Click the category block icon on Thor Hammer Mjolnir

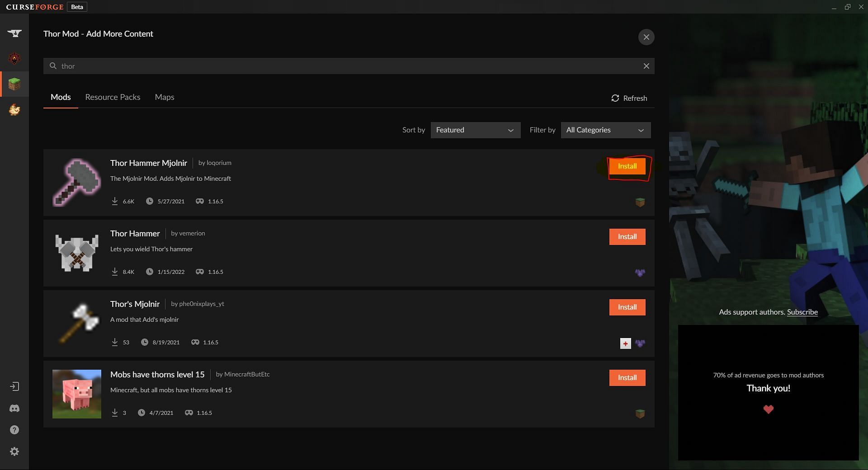[x=640, y=202]
